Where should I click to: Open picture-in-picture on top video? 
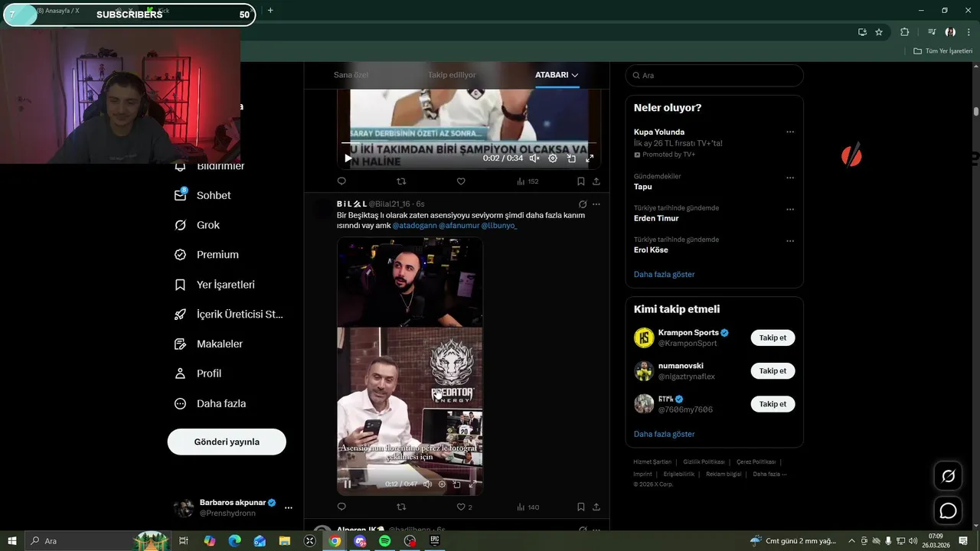[x=571, y=158]
